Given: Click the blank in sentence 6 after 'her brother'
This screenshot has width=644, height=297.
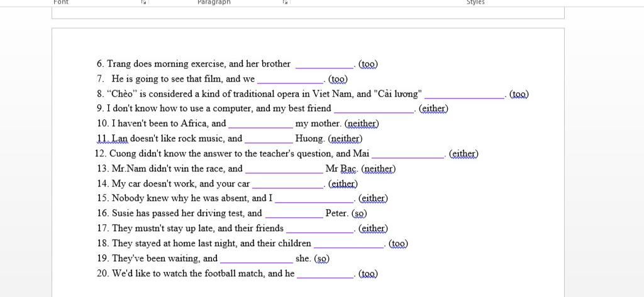Looking at the screenshot, I should tap(325, 65).
